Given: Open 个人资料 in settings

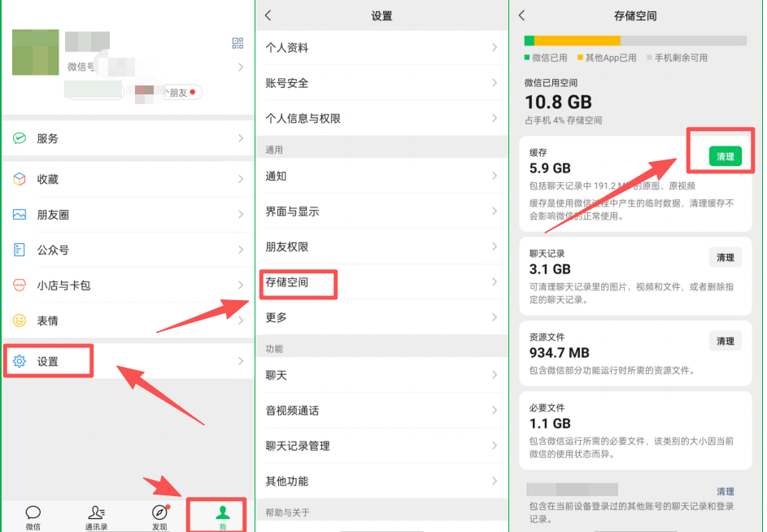Looking at the screenshot, I should 381,47.
